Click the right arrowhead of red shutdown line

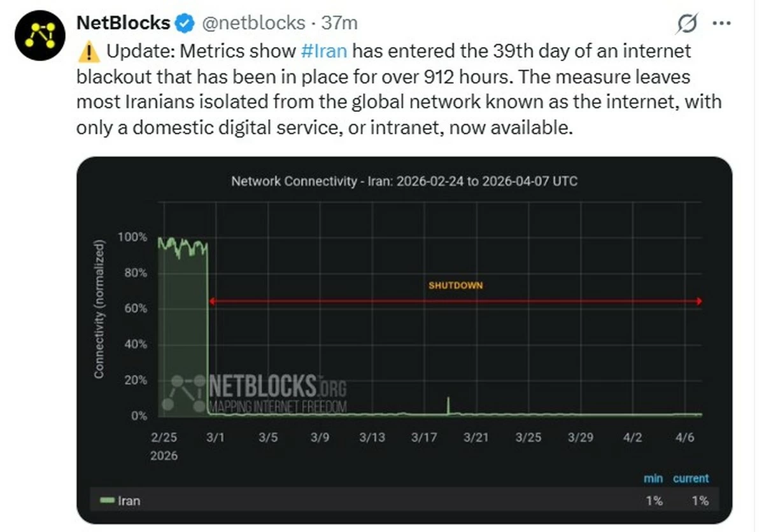click(699, 301)
